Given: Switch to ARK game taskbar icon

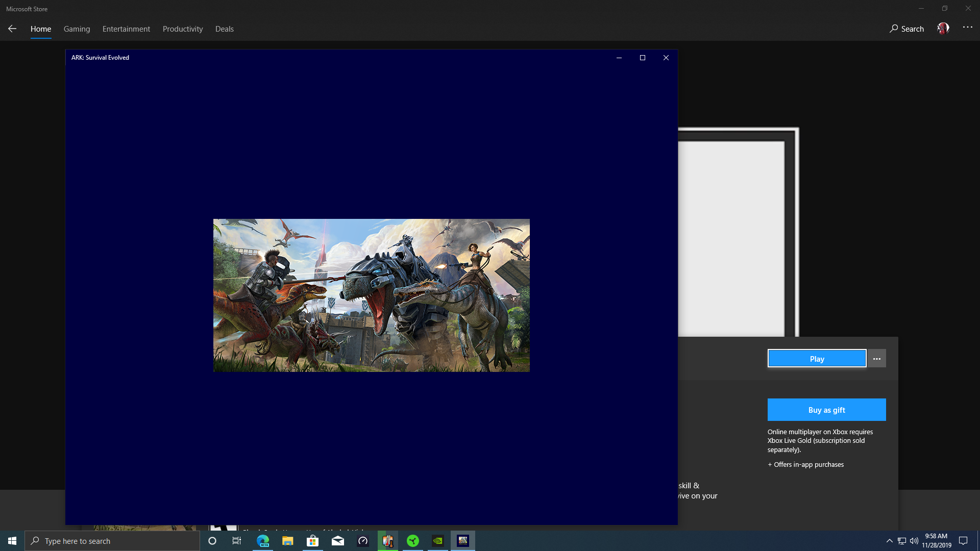Looking at the screenshot, I should pos(463,541).
